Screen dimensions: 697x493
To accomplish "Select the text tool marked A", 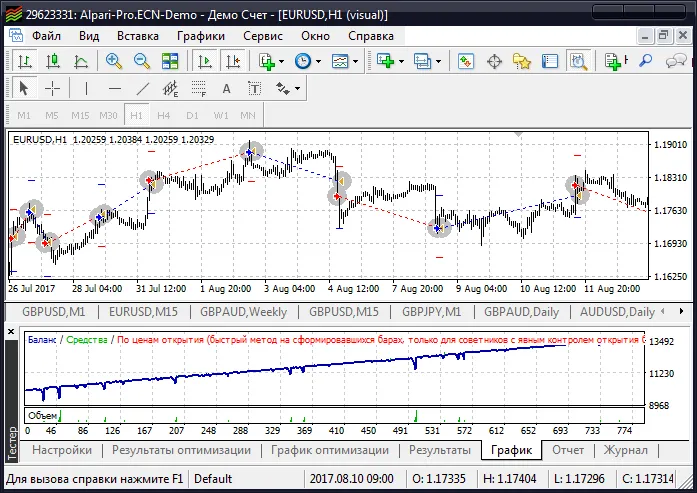I will tap(226, 88).
